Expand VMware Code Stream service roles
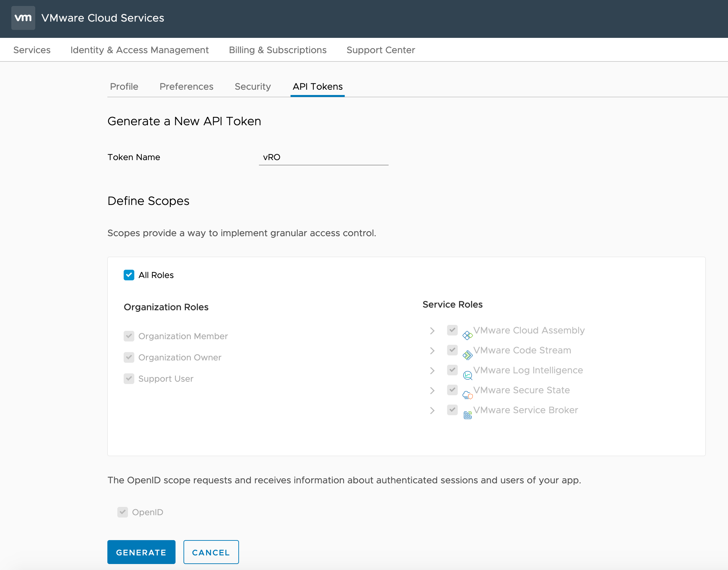728x570 pixels. coord(432,350)
